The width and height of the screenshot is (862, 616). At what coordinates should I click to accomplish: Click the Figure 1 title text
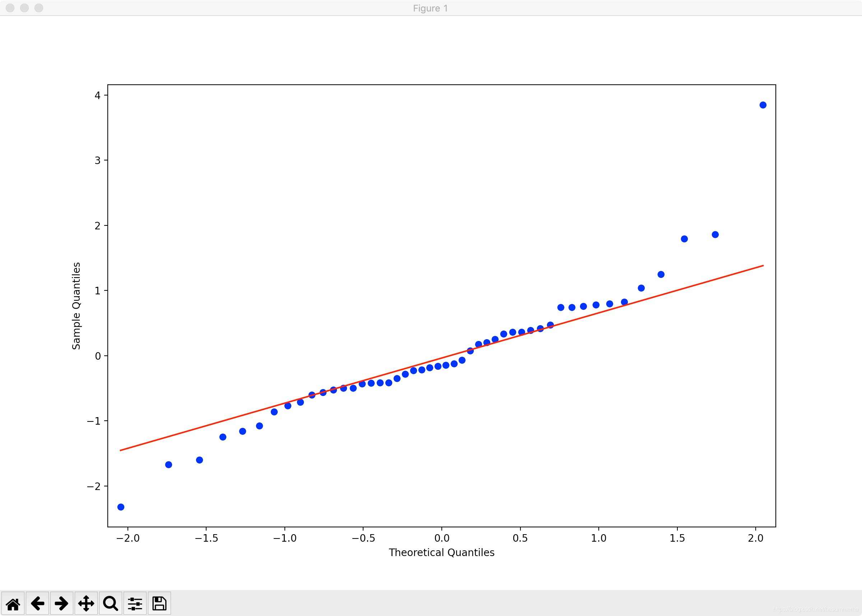point(431,8)
